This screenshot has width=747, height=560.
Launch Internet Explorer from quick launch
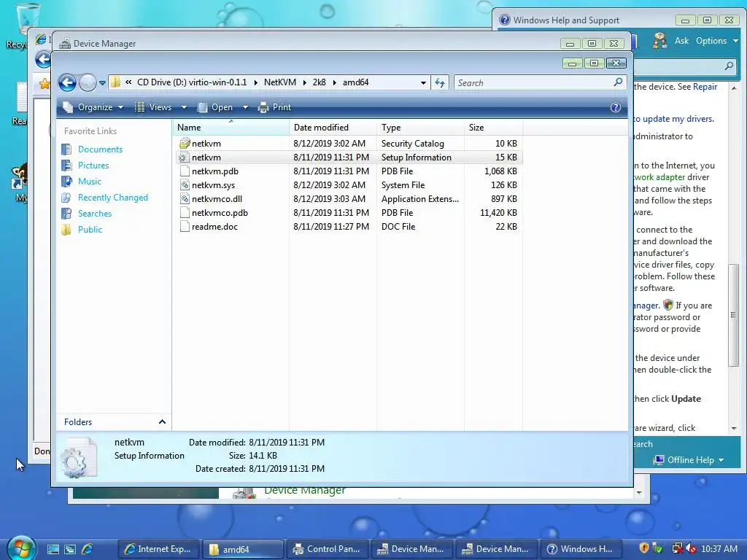coord(88,549)
